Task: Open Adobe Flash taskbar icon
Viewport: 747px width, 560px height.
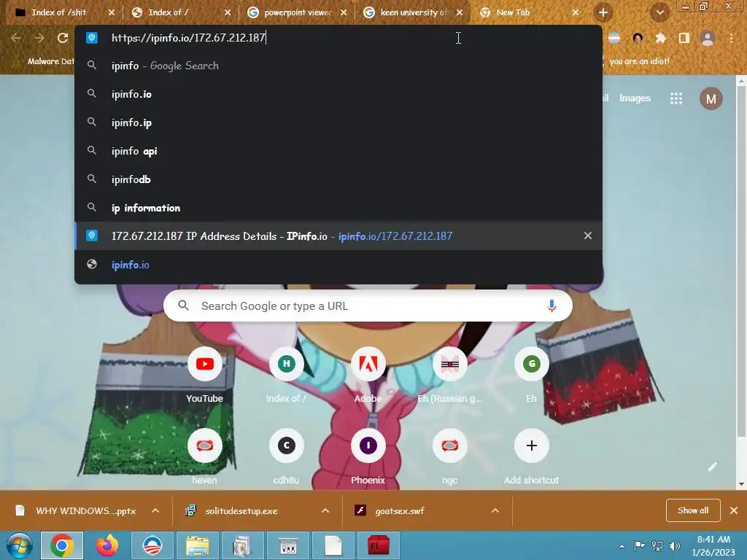Action: (x=379, y=545)
